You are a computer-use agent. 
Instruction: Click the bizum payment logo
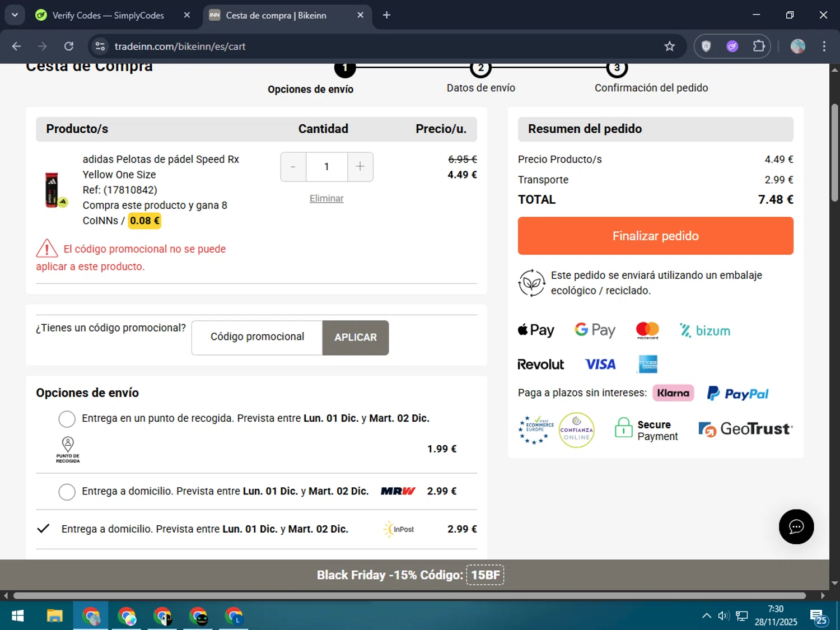705,330
